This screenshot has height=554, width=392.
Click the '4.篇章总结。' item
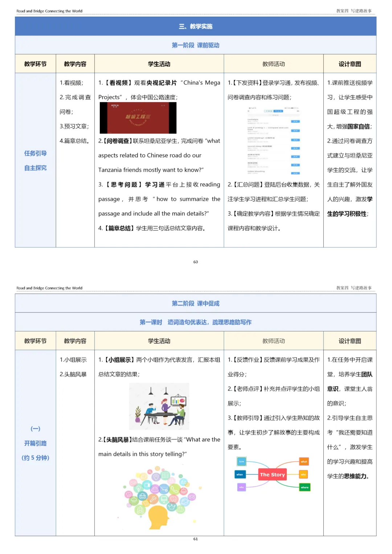tap(75, 141)
